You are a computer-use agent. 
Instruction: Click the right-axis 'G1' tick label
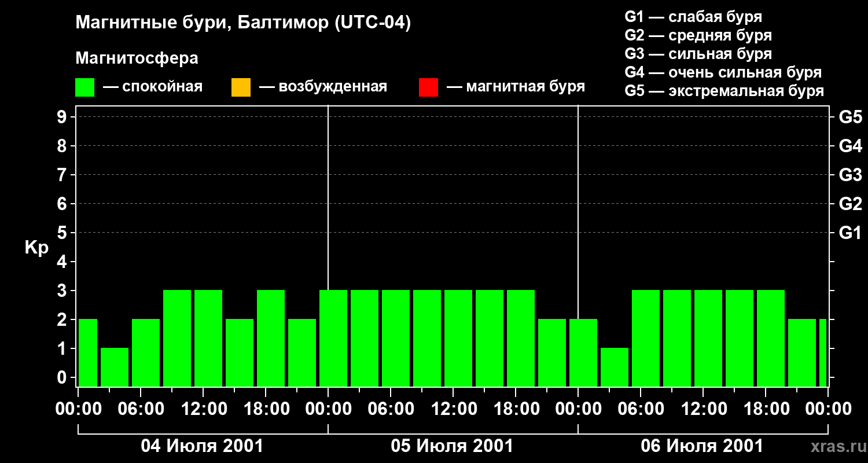tap(850, 233)
